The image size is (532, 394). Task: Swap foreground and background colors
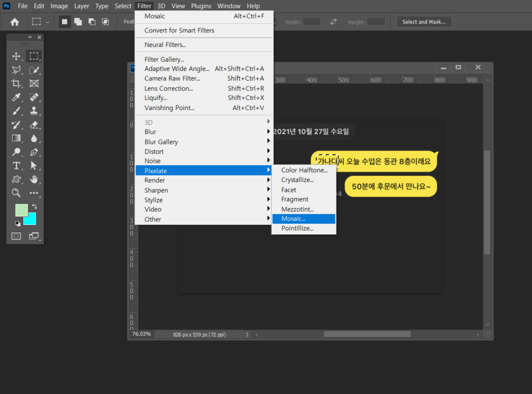click(35, 206)
